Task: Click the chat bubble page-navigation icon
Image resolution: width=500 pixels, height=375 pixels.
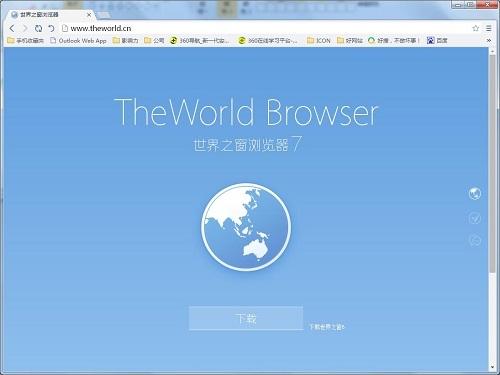Action: pos(475,240)
